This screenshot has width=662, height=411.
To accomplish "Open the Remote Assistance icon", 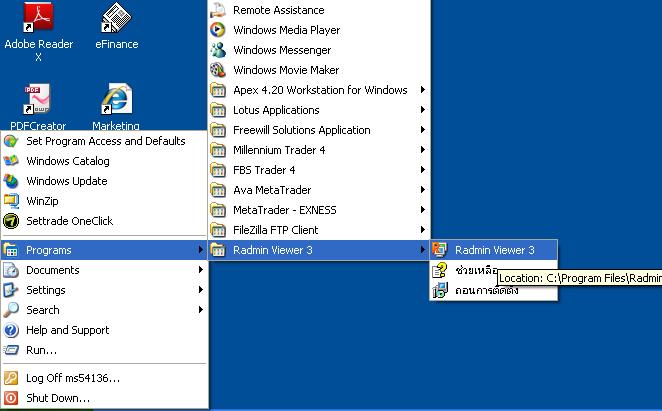I will [x=218, y=10].
